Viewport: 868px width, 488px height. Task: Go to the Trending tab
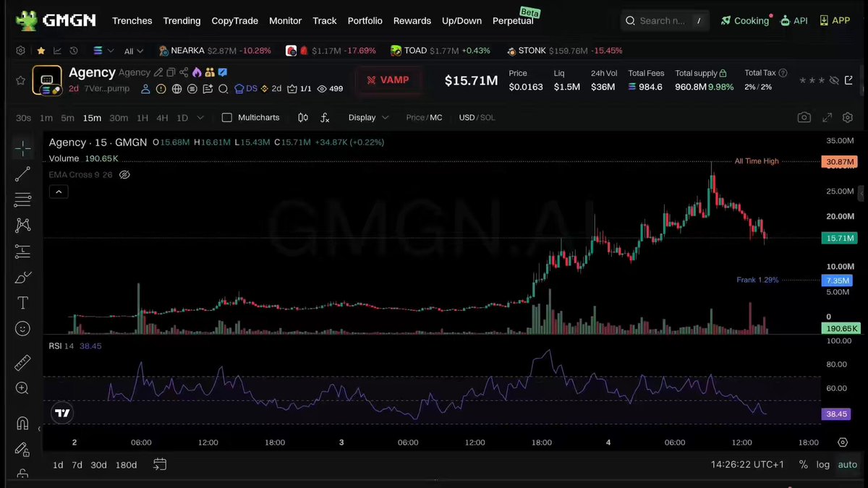click(182, 21)
